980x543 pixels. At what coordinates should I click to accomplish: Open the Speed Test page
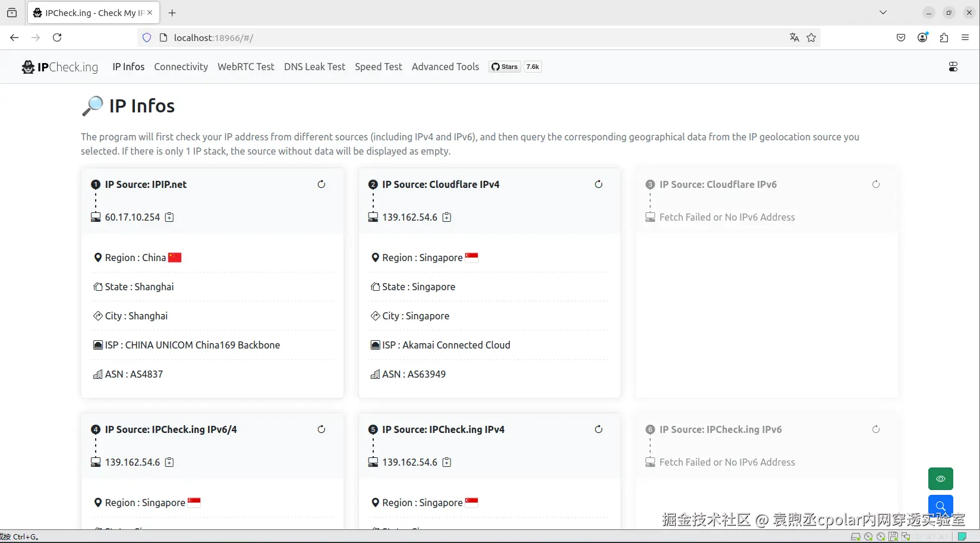(x=379, y=67)
